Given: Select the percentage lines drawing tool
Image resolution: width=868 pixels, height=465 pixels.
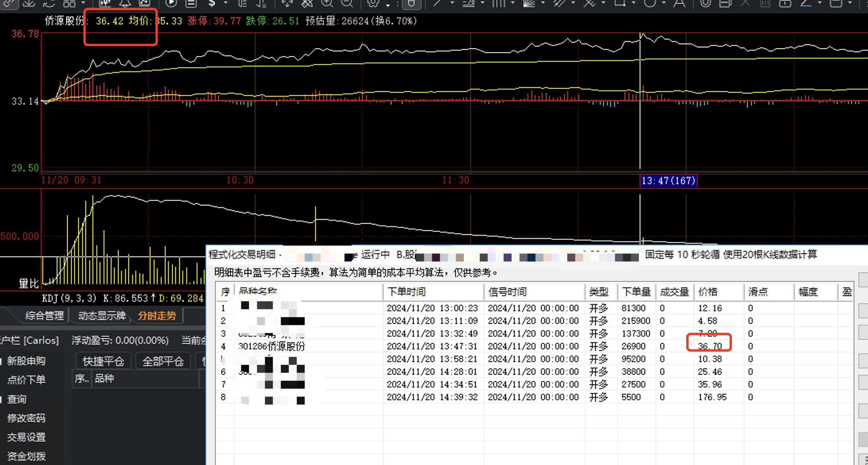Looking at the screenshot, I should pyautogui.click(x=469, y=3).
